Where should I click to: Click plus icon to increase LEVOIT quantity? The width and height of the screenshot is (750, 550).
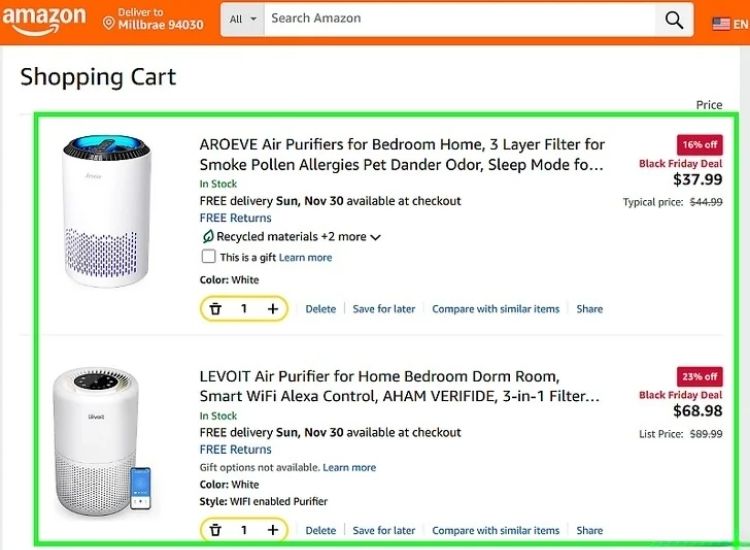tap(273, 530)
